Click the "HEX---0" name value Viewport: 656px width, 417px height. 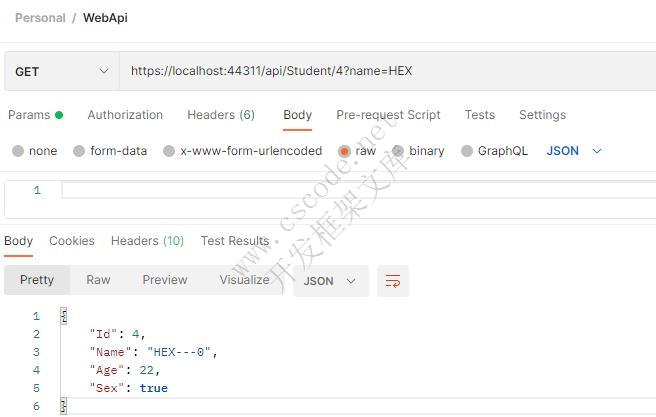coord(178,352)
